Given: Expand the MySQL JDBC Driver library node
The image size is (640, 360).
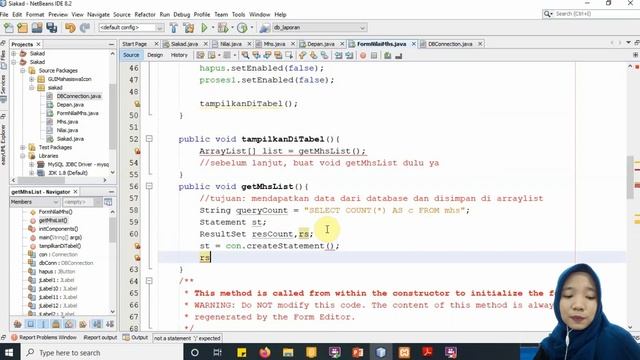Looking at the screenshot, I should [x=32, y=164].
